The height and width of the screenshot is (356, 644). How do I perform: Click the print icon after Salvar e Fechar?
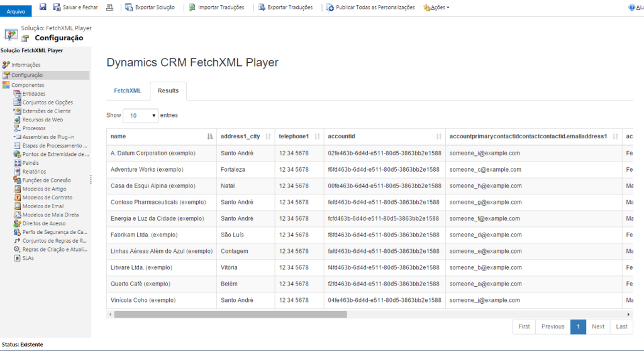109,8
